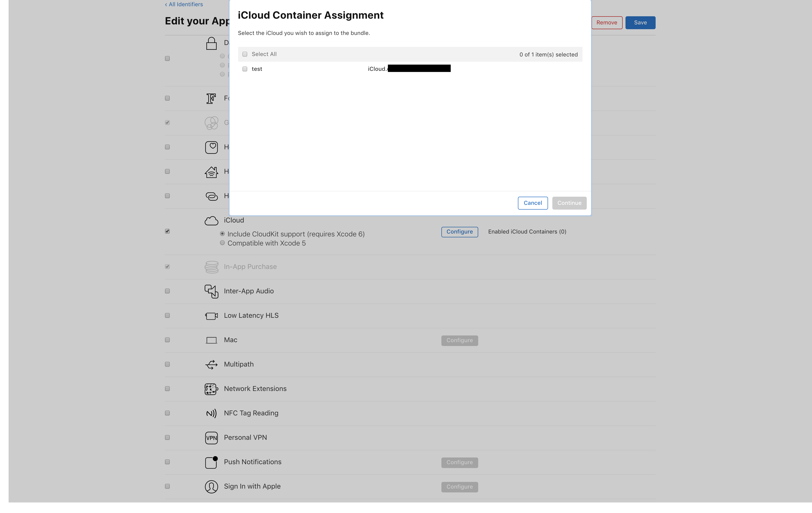The width and height of the screenshot is (812, 513).
Task: Enable the HomeKit checkbox
Action: click(167, 172)
